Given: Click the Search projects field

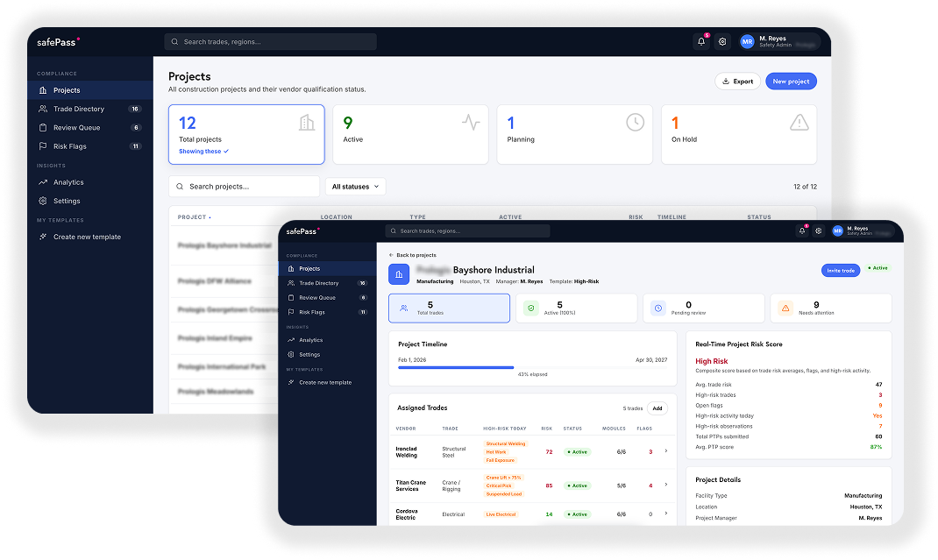Looking at the screenshot, I should [x=244, y=187].
